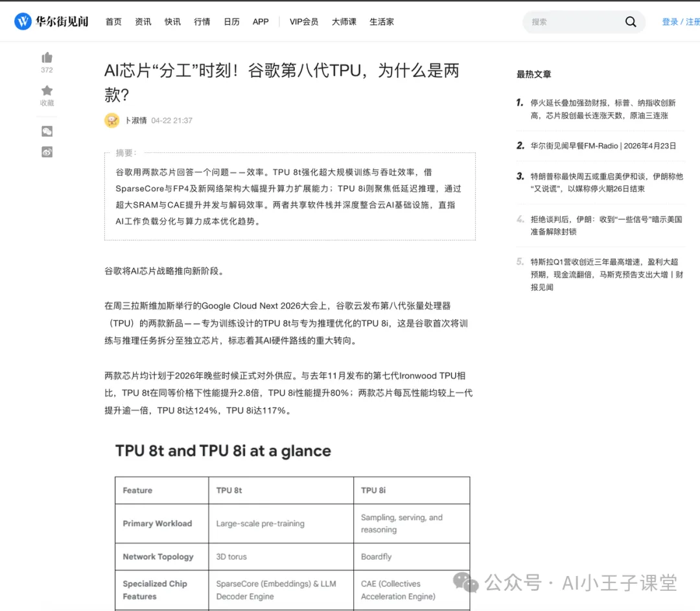Click the search magnifier icon
Image resolution: width=700 pixels, height=611 pixels.
630,21
